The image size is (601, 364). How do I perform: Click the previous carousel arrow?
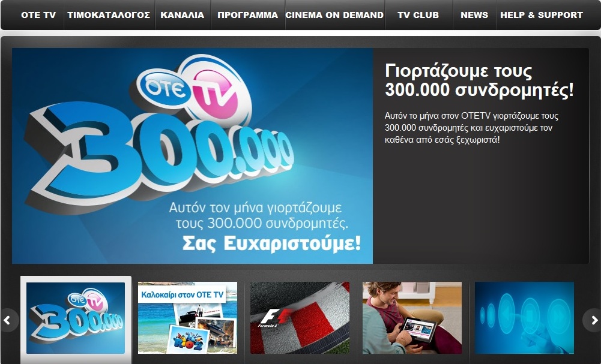(x=8, y=320)
